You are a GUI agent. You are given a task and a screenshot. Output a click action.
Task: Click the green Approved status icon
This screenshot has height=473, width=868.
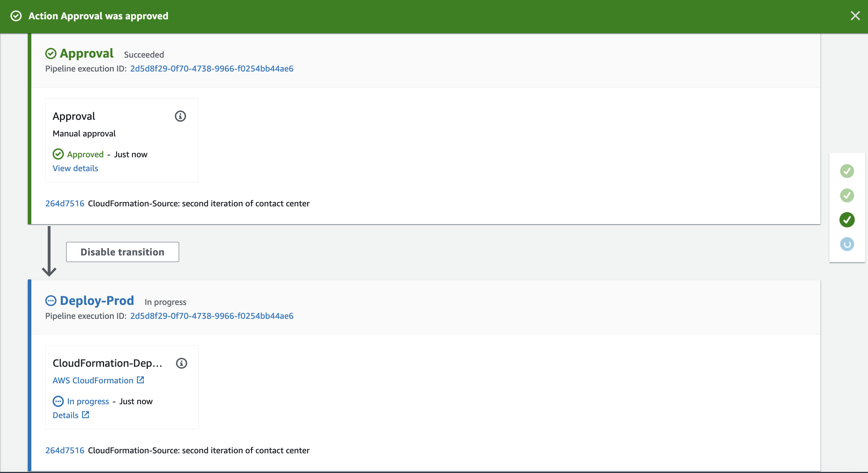pyautogui.click(x=58, y=154)
